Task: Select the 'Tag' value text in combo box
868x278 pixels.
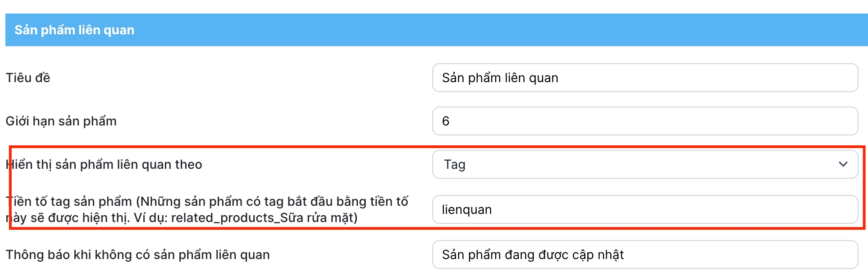Action: click(x=454, y=164)
